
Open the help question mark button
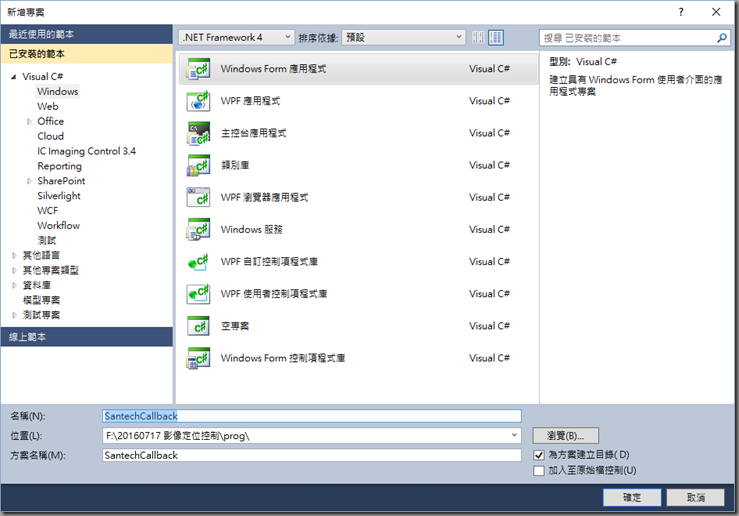(x=681, y=12)
